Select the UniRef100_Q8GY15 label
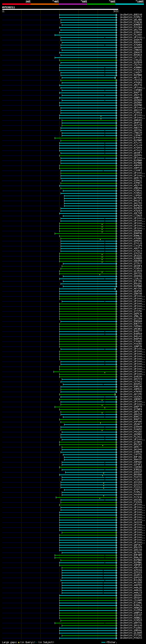The width and height of the screenshot is (146, 644). click(x=131, y=110)
